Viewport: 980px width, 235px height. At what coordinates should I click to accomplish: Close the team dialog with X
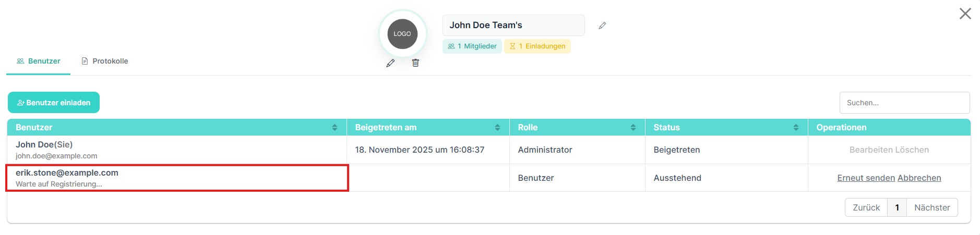(965, 14)
